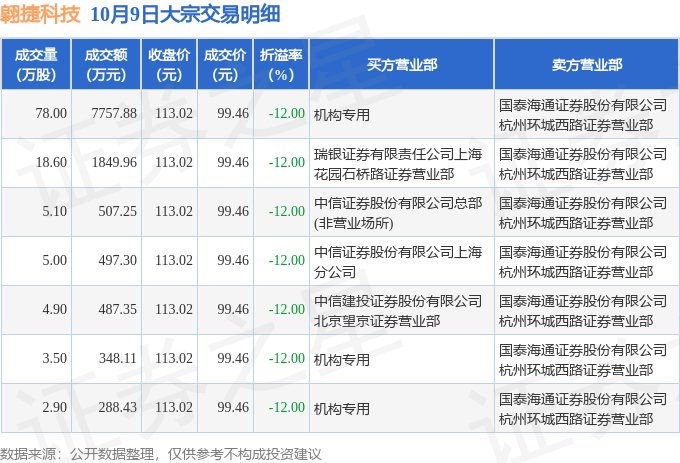Click the heading 10月9日大宗交易明细
This screenshot has width=680, height=463.
click(x=185, y=14)
